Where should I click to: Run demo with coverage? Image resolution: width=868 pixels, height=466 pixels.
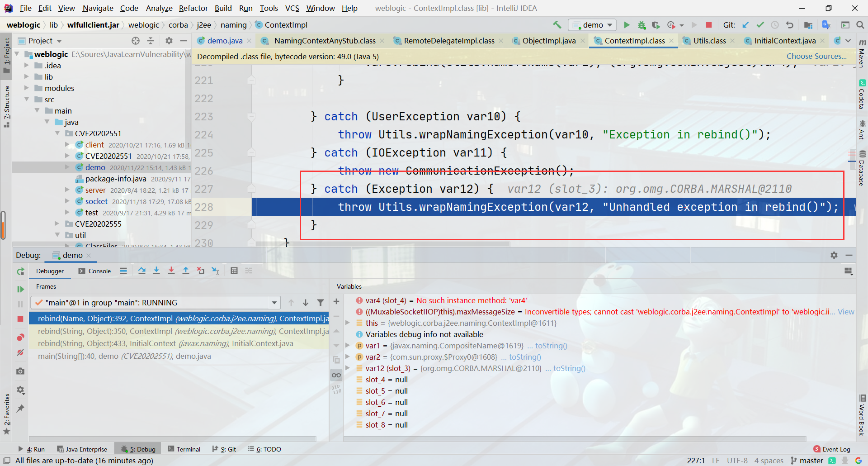pos(656,25)
